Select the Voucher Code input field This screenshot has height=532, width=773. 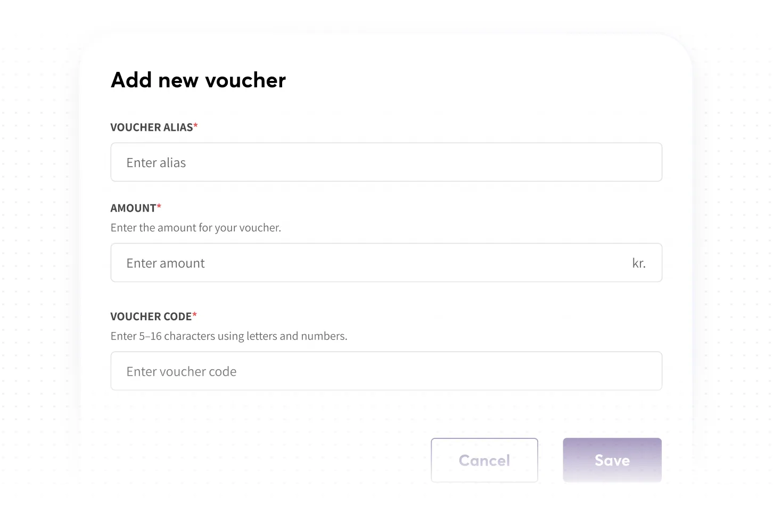click(386, 371)
